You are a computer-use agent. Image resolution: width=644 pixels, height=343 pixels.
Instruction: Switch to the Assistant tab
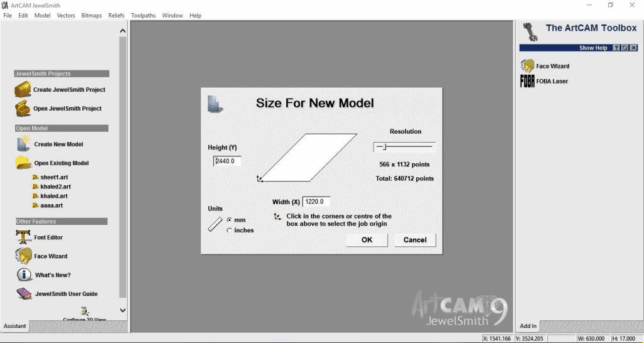[x=15, y=326]
